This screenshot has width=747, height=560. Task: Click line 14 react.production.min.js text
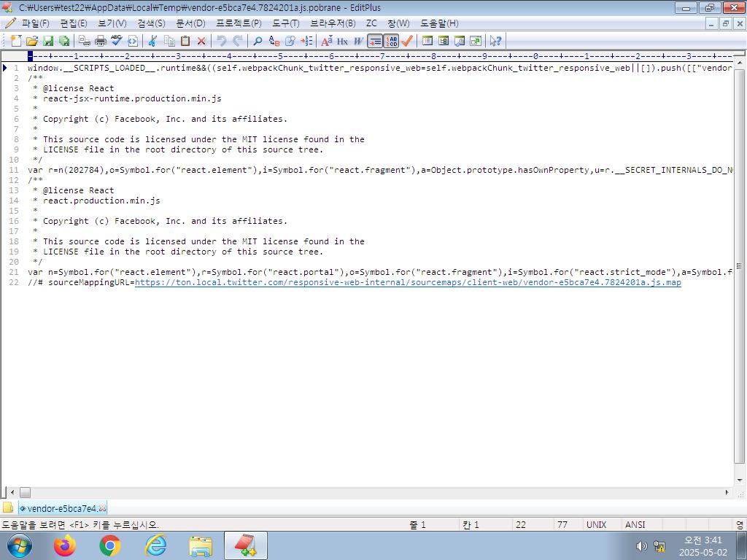pyautogui.click(x=101, y=201)
